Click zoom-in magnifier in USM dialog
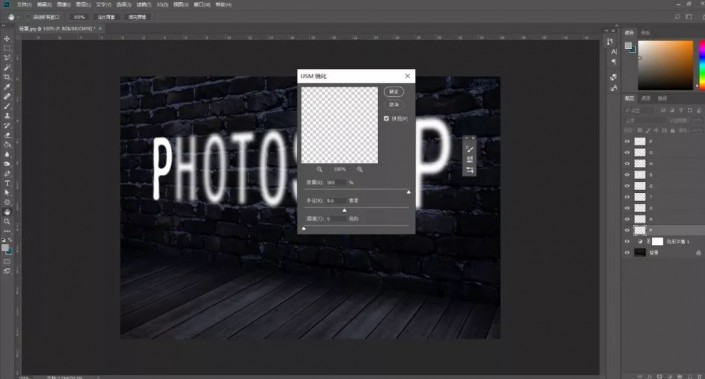The image size is (705, 379). pyautogui.click(x=360, y=169)
